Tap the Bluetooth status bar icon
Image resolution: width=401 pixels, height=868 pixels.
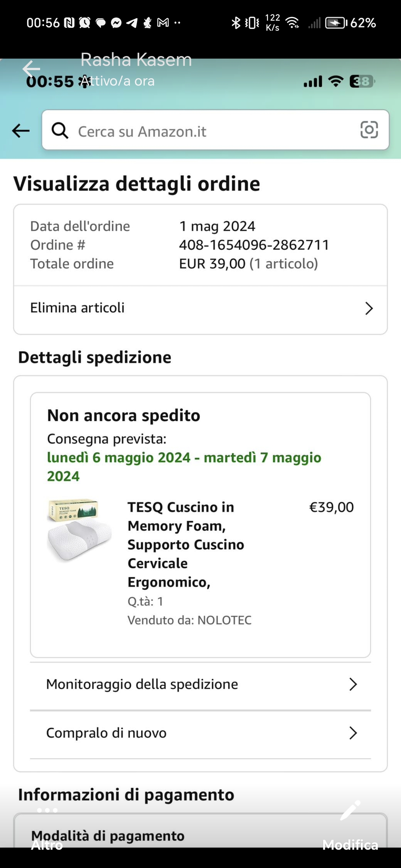point(236,23)
